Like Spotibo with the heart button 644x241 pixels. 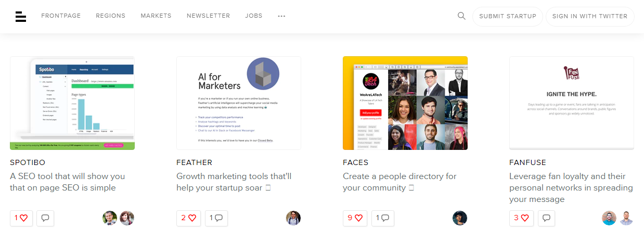click(21, 218)
